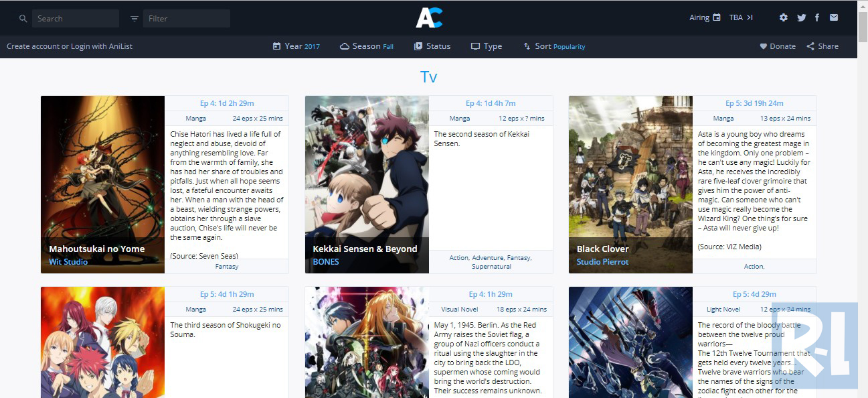Click the Tv section heading
The image size is (868, 398).
(429, 76)
